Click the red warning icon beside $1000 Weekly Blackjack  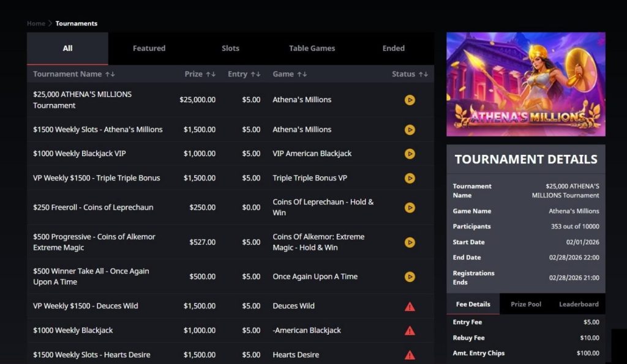pos(410,330)
